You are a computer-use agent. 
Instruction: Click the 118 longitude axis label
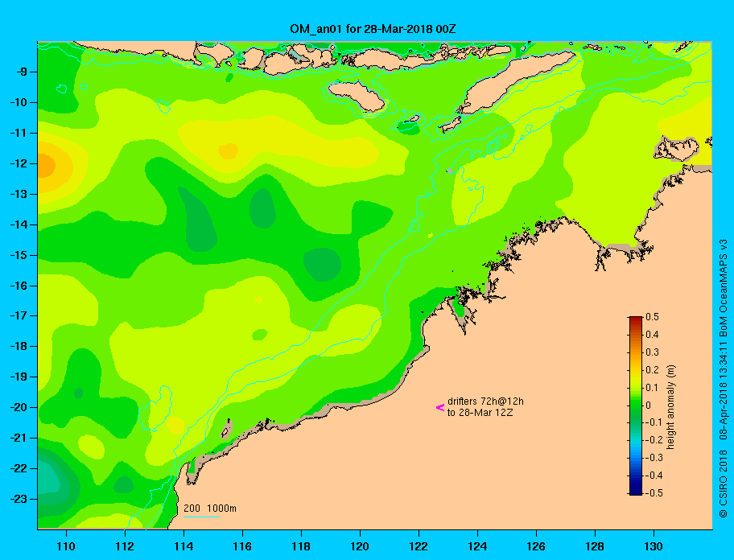point(301,546)
